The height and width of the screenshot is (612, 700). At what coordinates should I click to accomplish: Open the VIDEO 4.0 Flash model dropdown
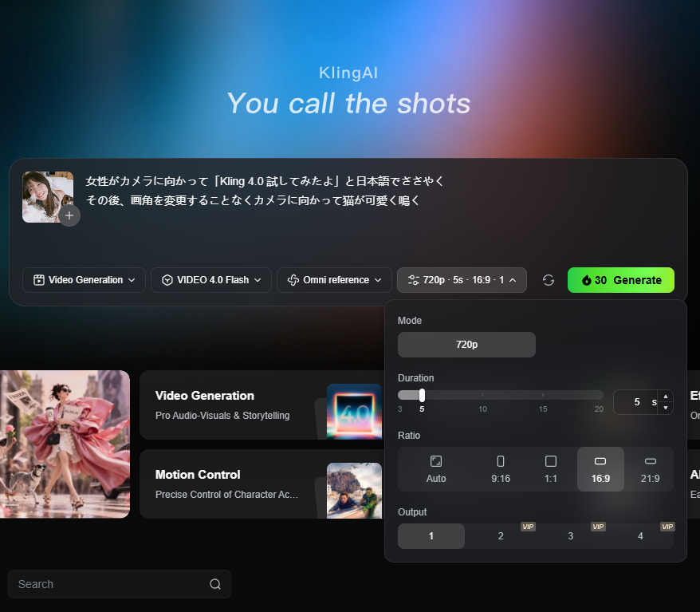(211, 280)
